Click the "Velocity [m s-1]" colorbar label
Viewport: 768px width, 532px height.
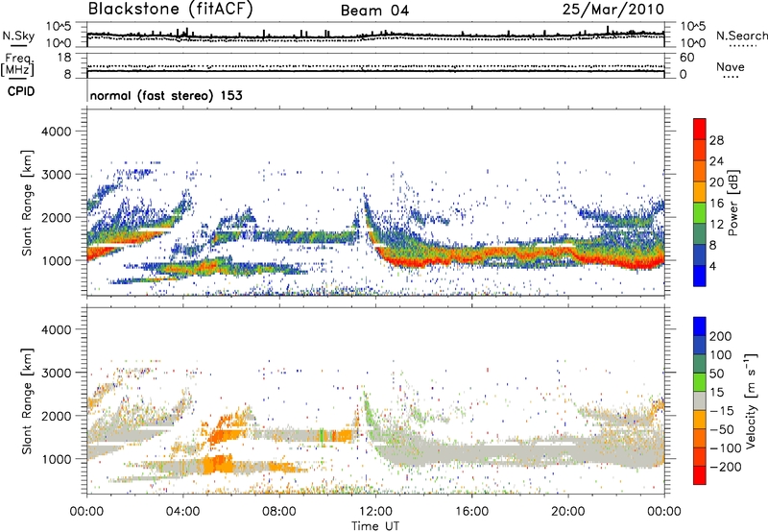(751, 400)
